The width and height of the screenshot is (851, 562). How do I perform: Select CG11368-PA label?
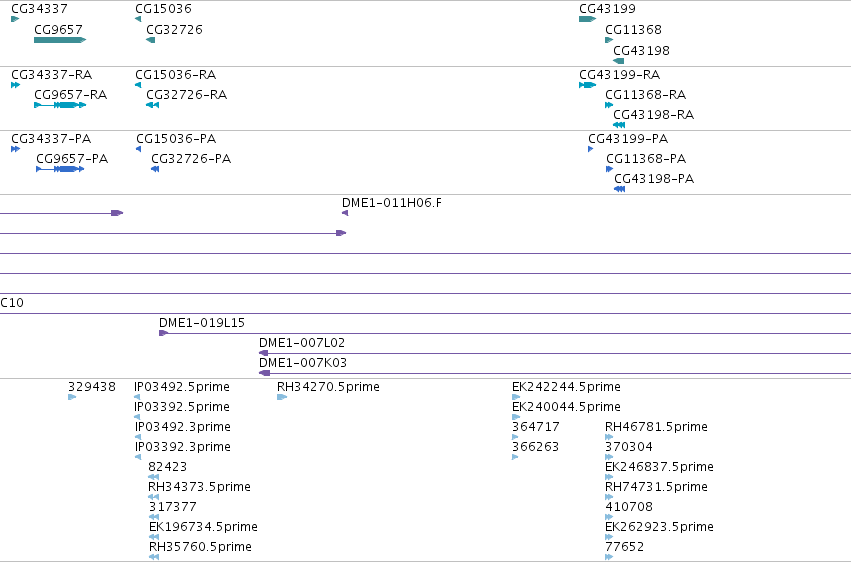coord(646,158)
